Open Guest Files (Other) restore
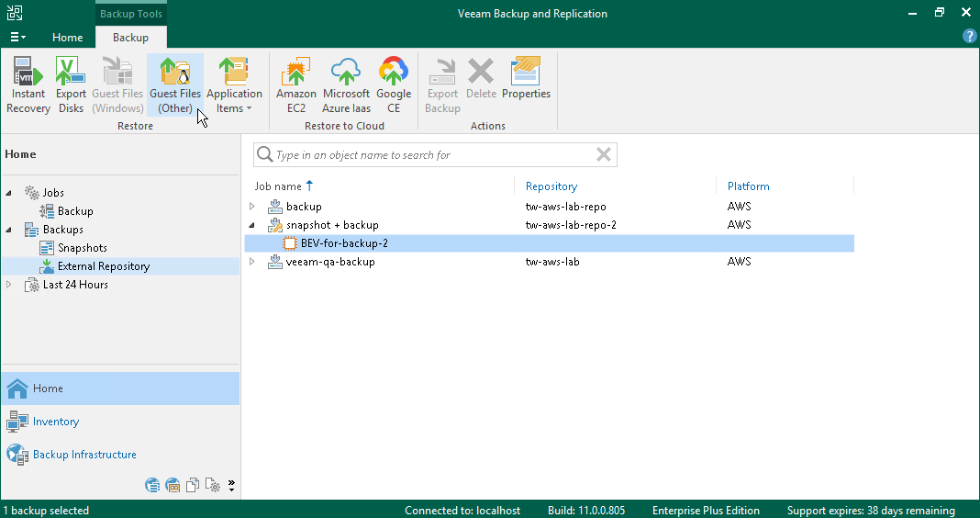 175,85
